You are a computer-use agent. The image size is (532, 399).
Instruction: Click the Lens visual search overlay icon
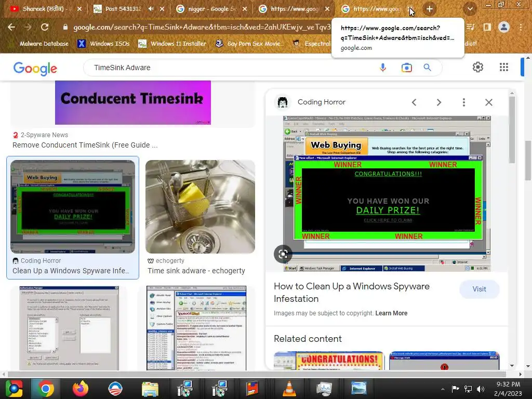(283, 254)
